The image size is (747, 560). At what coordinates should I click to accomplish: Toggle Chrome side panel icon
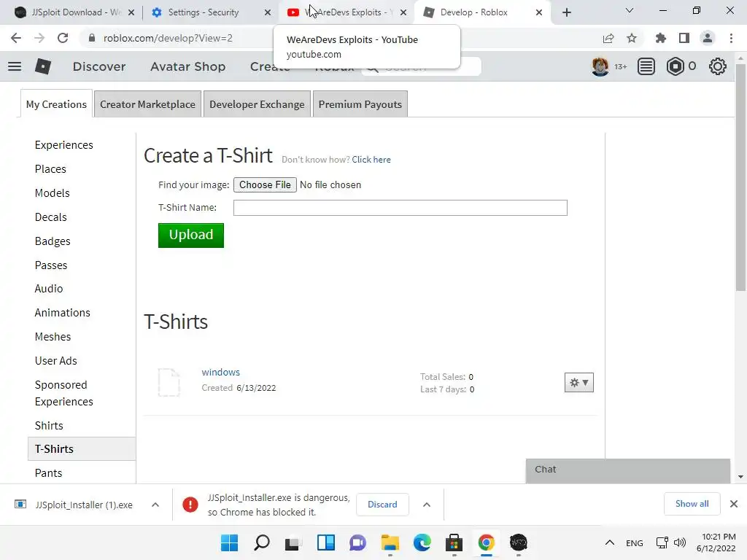(684, 38)
